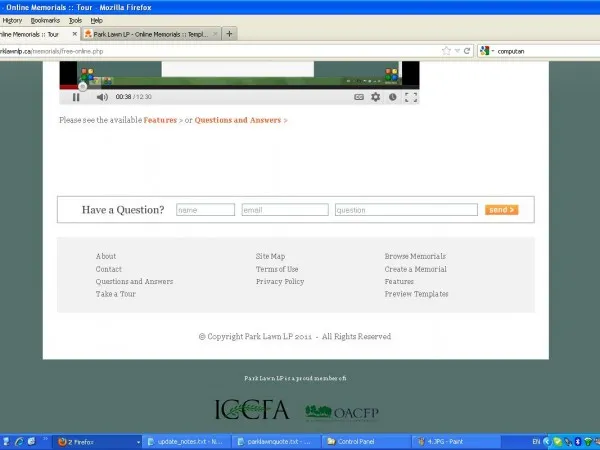Click the Features link below video
Image resolution: width=600 pixels, height=450 pixels.
pos(160,120)
